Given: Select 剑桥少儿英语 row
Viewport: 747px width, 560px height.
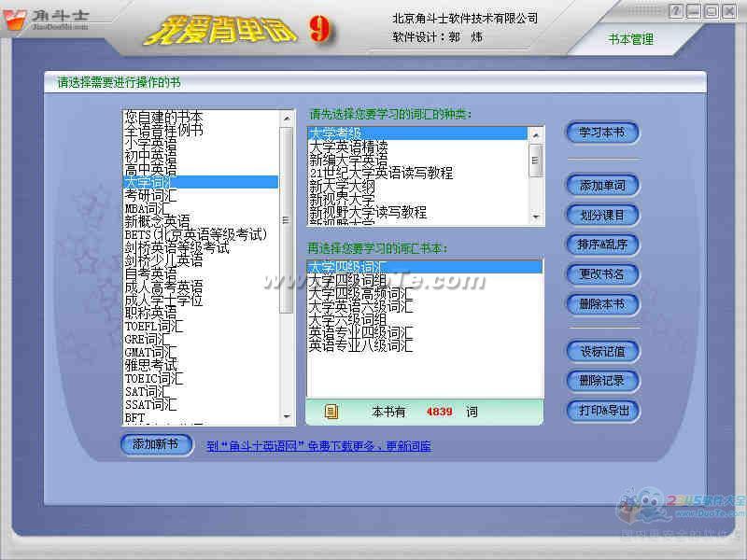Looking at the screenshot, I should point(201,260).
